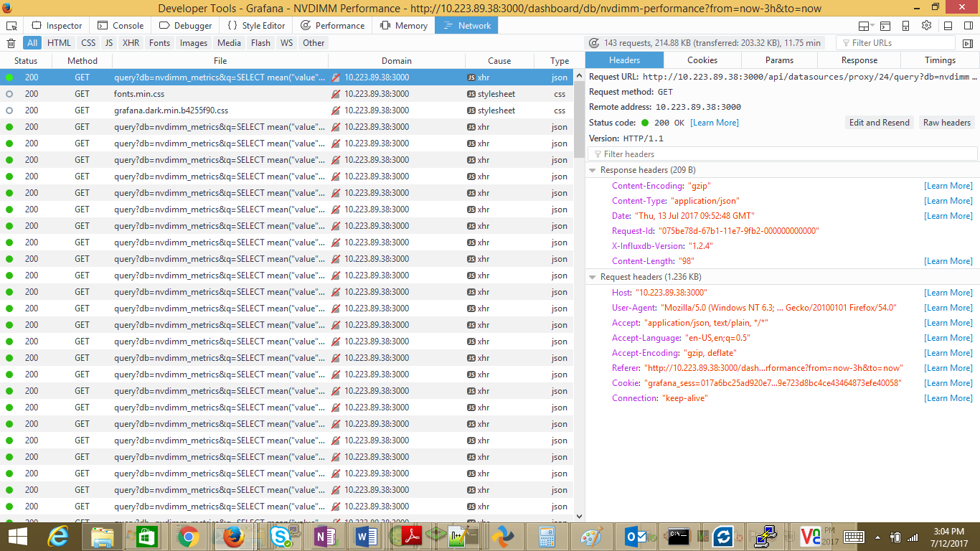Click the Edit and Resend button
Screen dimensions: 980x551
[x=880, y=123]
